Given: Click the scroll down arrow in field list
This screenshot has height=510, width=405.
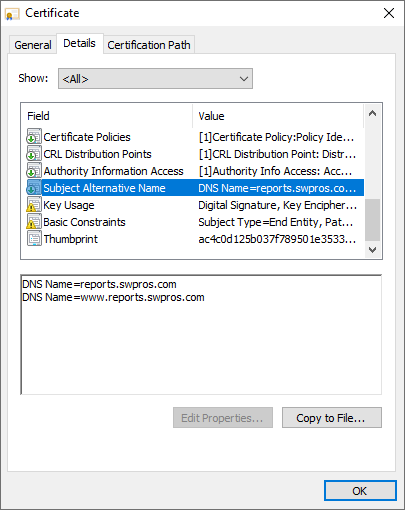Looking at the screenshot, I should 372,250.
